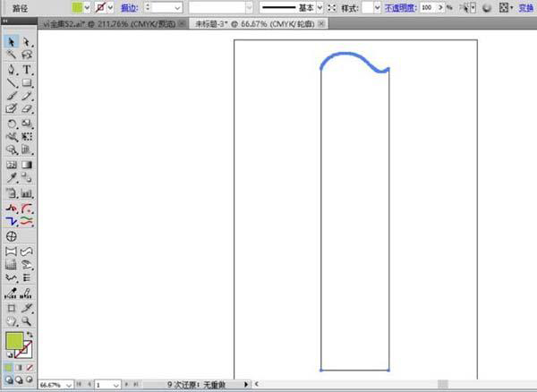Open the stroke weight dropdown
Viewport: 537px width, 392px height.
[x=178, y=7]
